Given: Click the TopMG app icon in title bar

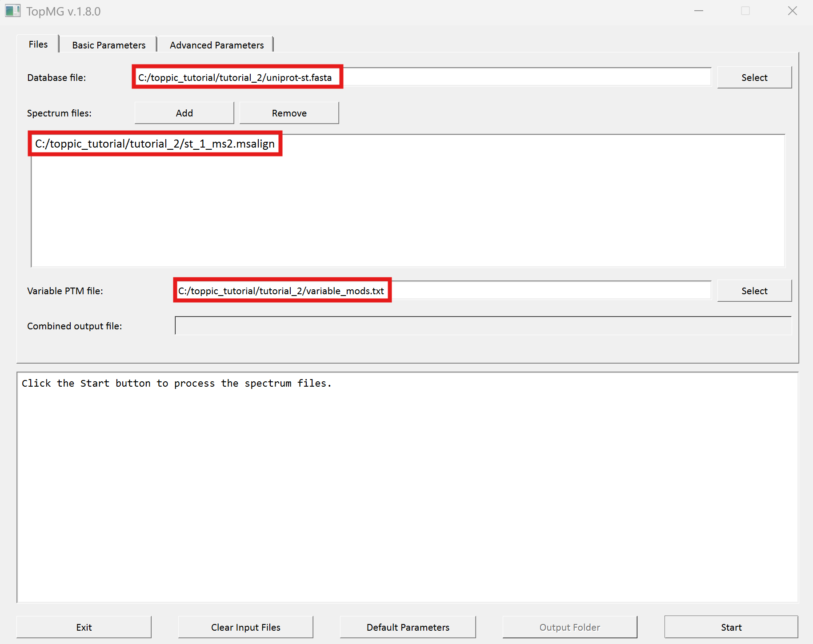Looking at the screenshot, I should click(x=12, y=11).
